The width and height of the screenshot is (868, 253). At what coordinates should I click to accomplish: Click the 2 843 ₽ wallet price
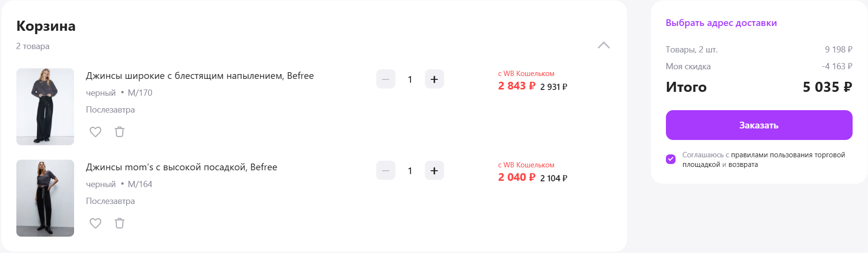516,86
